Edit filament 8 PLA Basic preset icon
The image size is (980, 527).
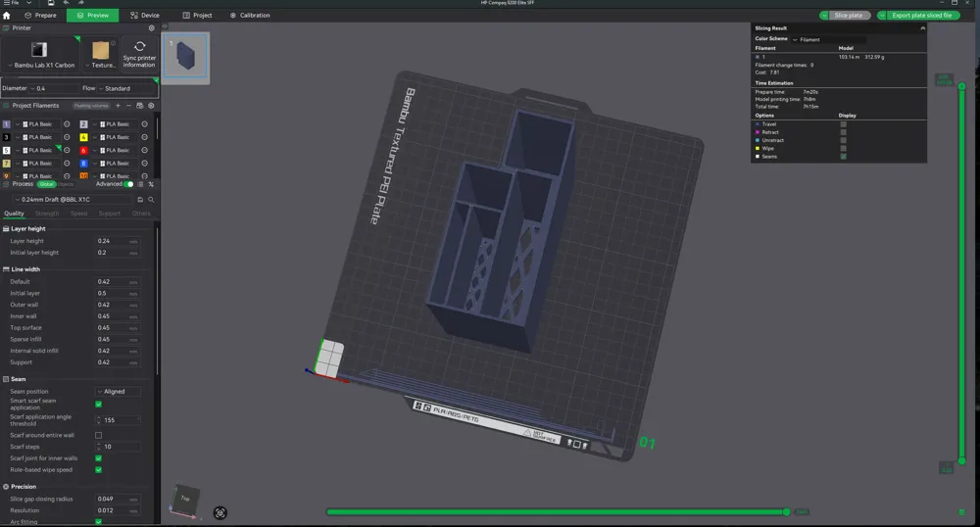(144, 164)
